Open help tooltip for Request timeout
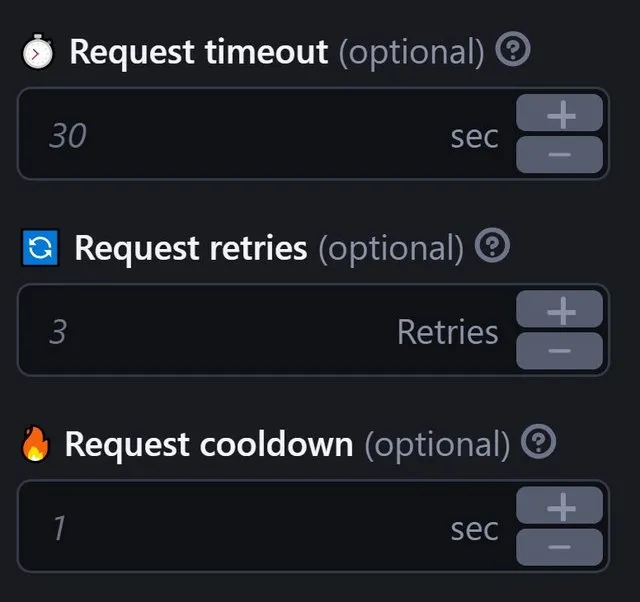Screen dimensions: 640x602 [513, 49]
